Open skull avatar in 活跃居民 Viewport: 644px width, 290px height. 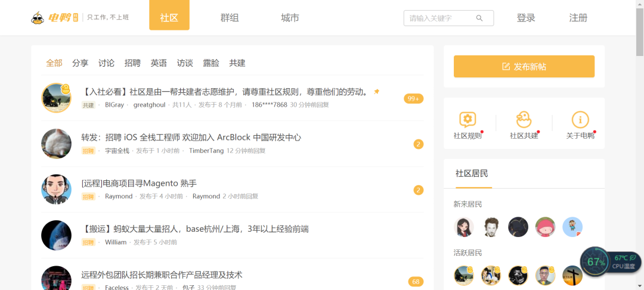click(x=518, y=276)
